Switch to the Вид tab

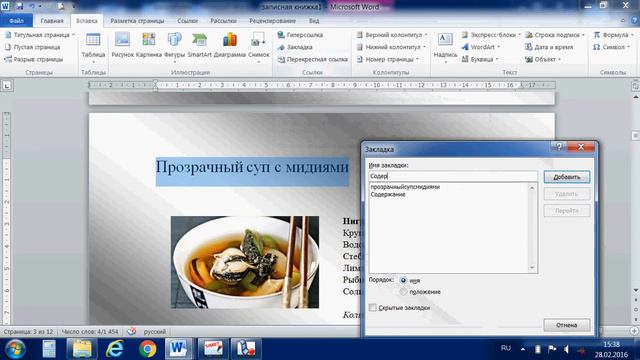point(314,20)
